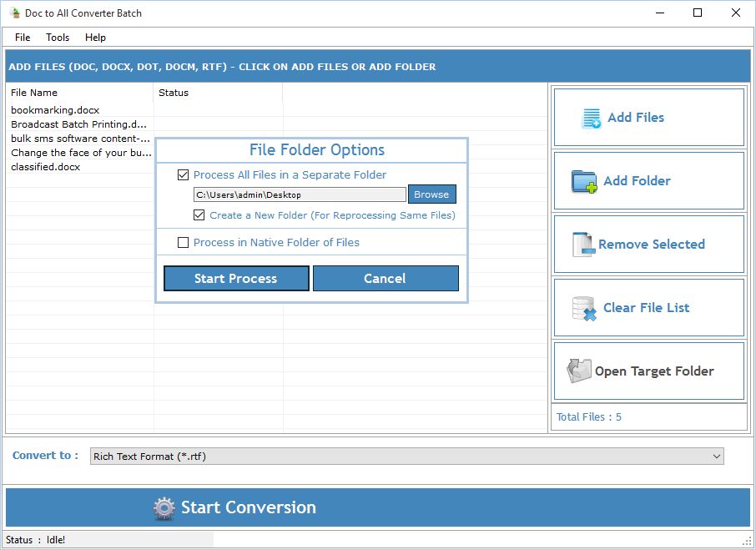Enable Process in Native Folder of Files
This screenshot has width=756, height=550.
click(184, 243)
